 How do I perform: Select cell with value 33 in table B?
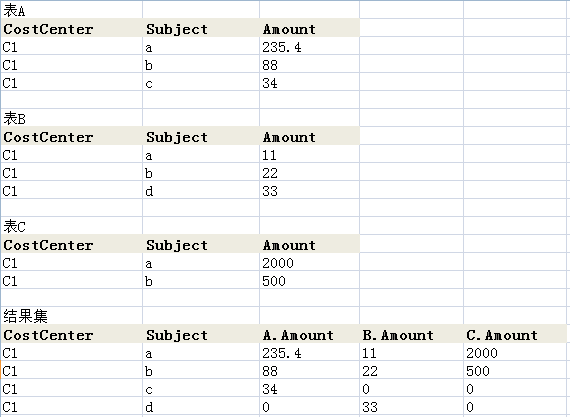click(310, 190)
